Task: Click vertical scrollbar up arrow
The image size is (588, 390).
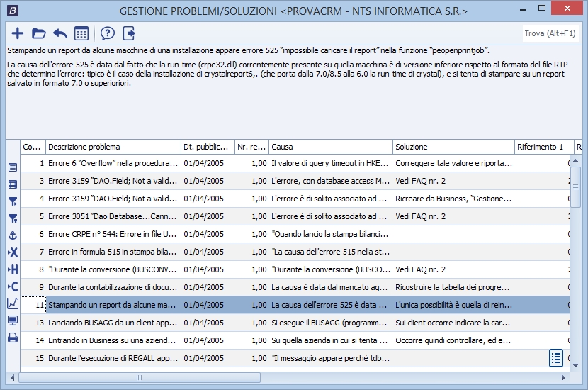Action: (x=576, y=161)
